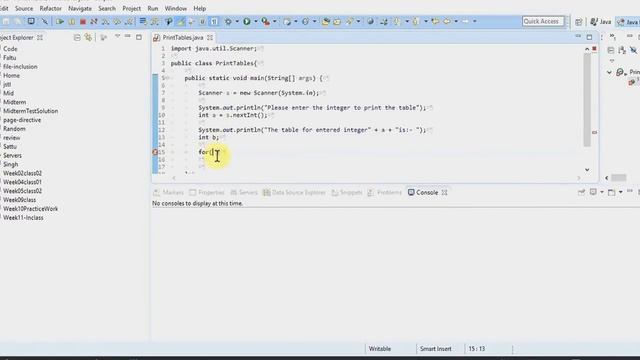
Task: Click the error marker on line 15
Action: coord(155,152)
